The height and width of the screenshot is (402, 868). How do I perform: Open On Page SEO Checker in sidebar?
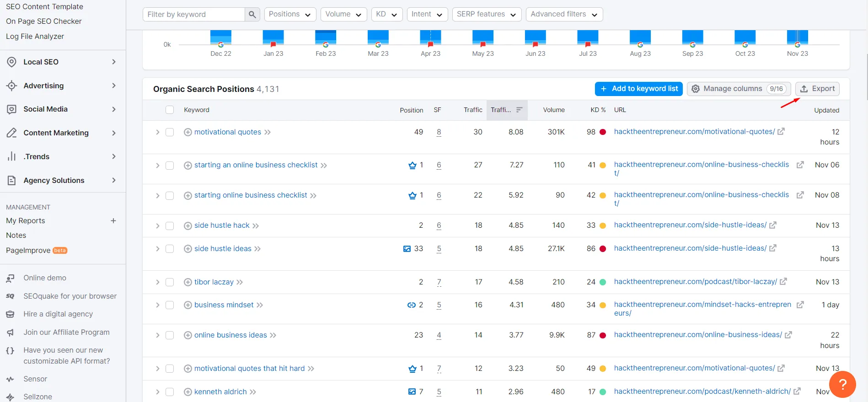(x=44, y=21)
